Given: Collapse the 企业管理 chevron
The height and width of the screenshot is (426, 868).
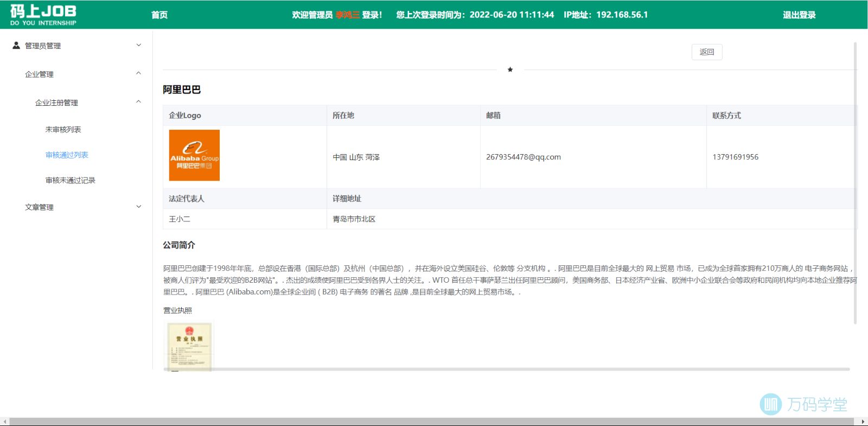Looking at the screenshot, I should [139, 73].
